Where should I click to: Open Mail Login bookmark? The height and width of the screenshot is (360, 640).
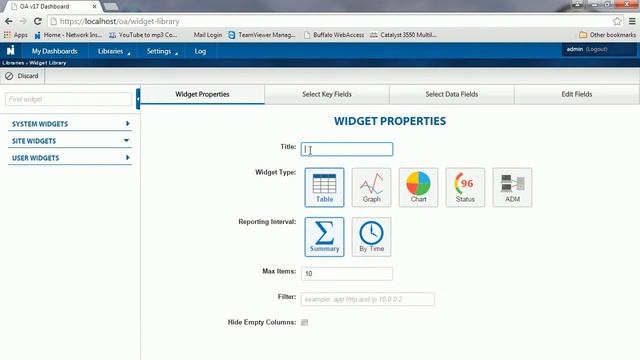208,35
